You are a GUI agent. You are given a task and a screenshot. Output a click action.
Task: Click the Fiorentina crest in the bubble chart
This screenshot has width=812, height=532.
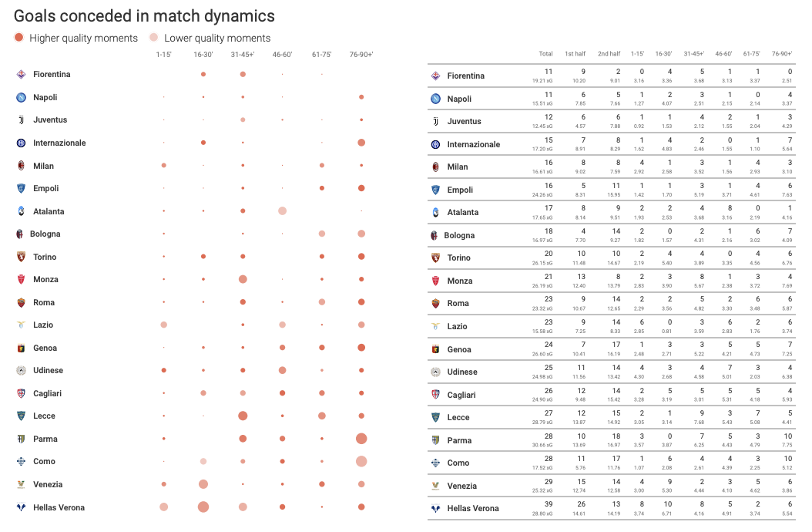coord(22,75)
